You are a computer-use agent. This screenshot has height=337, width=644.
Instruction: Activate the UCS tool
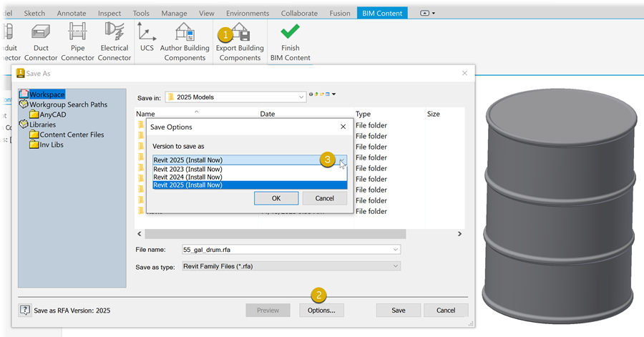pos(147,37)
